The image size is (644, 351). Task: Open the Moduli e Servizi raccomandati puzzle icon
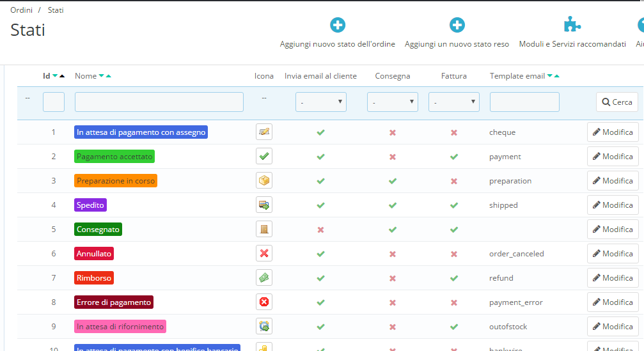tap(572, 25)
